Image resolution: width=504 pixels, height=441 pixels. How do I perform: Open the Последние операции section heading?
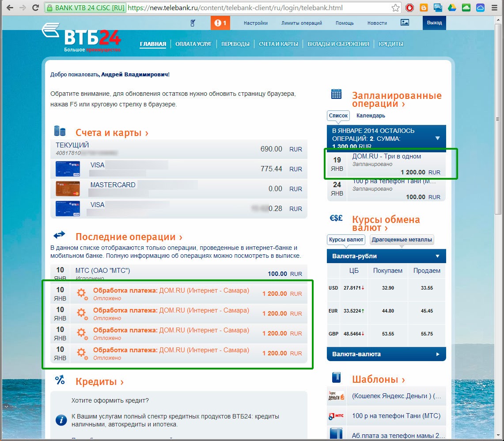(129, 237)
